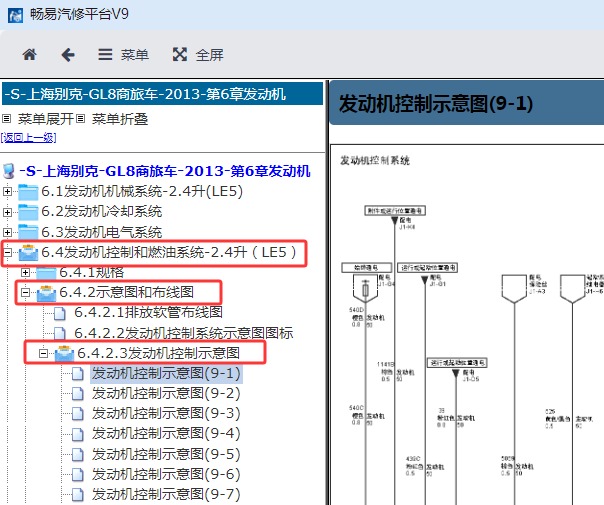Collapse 6.4.2示意图和布线图 node
The width and height of the screenshot is (604, 505).
coord(25,293)
